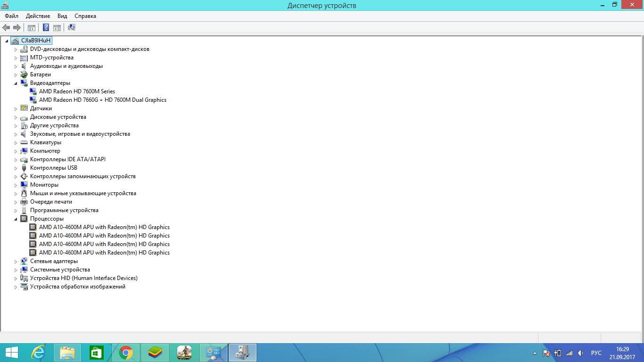Open BlueStacks from the taskbar
The width and height of the screenshot is (644, 362).
155,353
